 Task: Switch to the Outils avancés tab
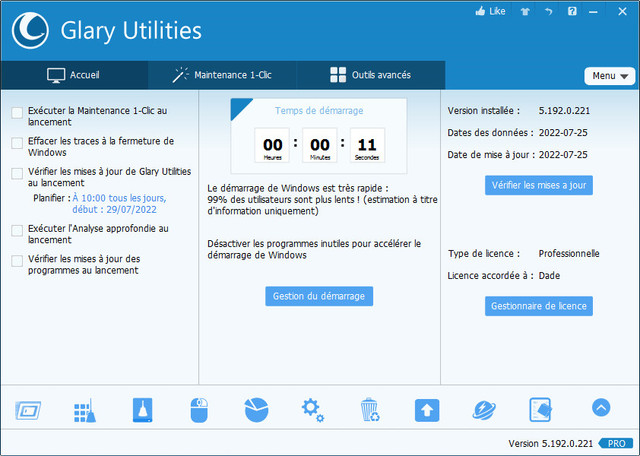(371, 75)
